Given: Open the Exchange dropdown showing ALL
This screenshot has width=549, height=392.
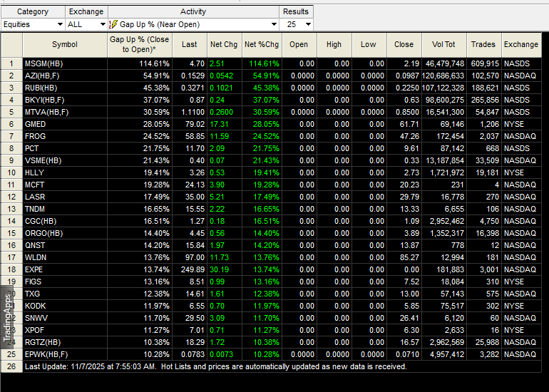Looking at the screenshot, I should [x=86, y=24].
